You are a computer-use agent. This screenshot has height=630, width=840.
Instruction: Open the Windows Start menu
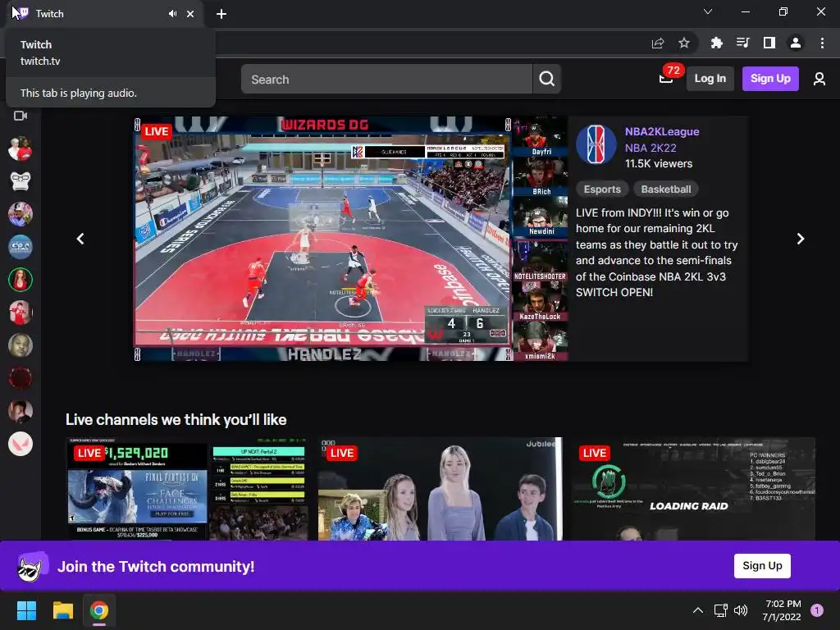[x=26, y=610]
